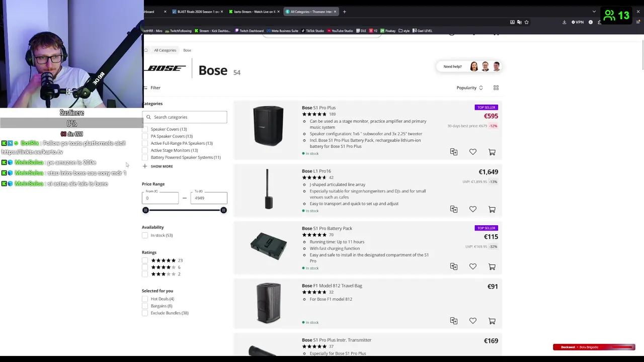Expand categories with SHOW MORE
The width and height of the screenshot is (644, 362).
(157, 166)
